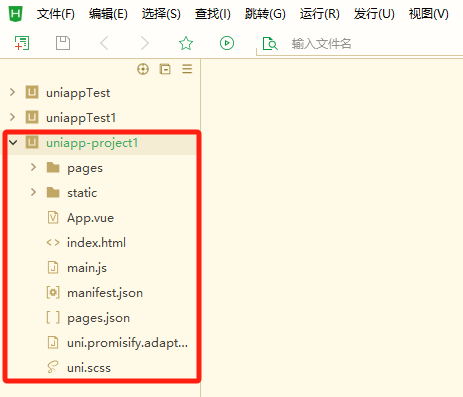Click the App.vue file icon
The image size is (463, 397).
[x=53, y=218]
